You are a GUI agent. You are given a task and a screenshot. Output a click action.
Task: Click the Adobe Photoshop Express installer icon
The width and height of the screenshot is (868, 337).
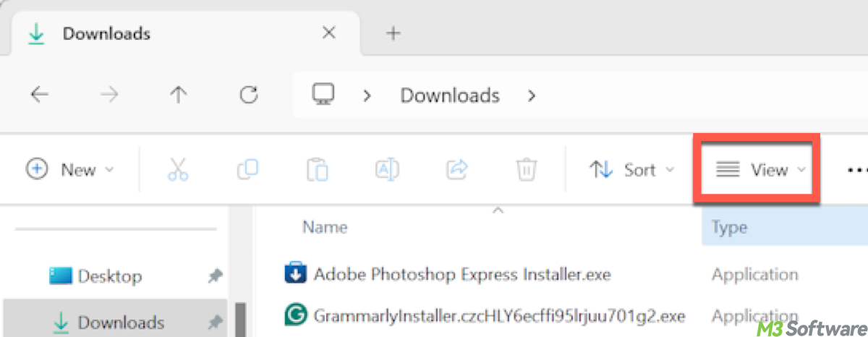297,275
